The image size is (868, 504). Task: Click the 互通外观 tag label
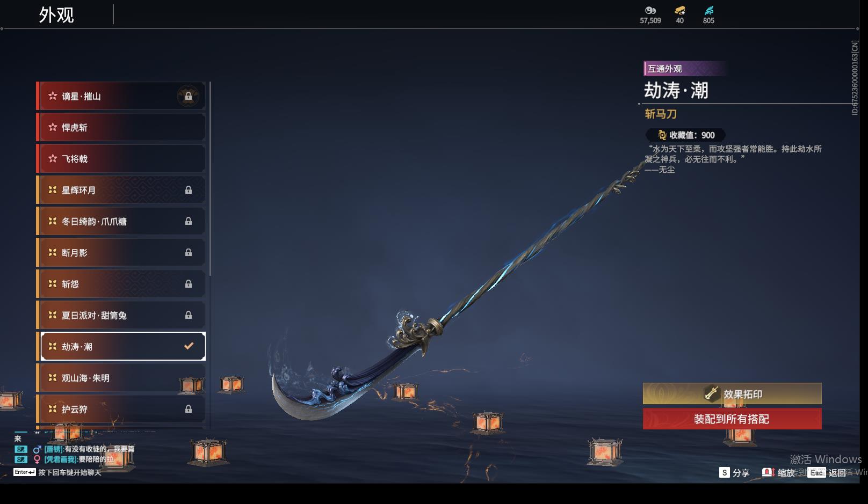665,69
